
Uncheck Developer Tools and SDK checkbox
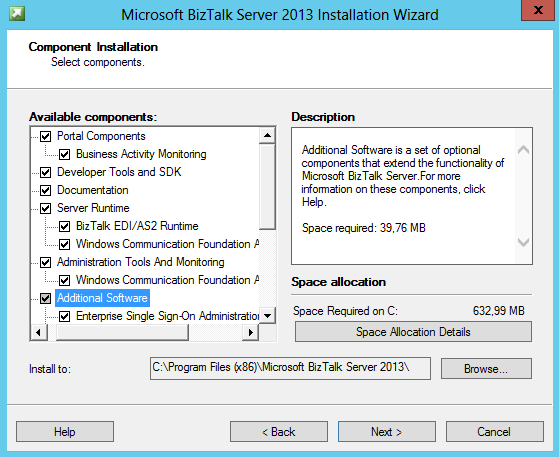(45, 172)
